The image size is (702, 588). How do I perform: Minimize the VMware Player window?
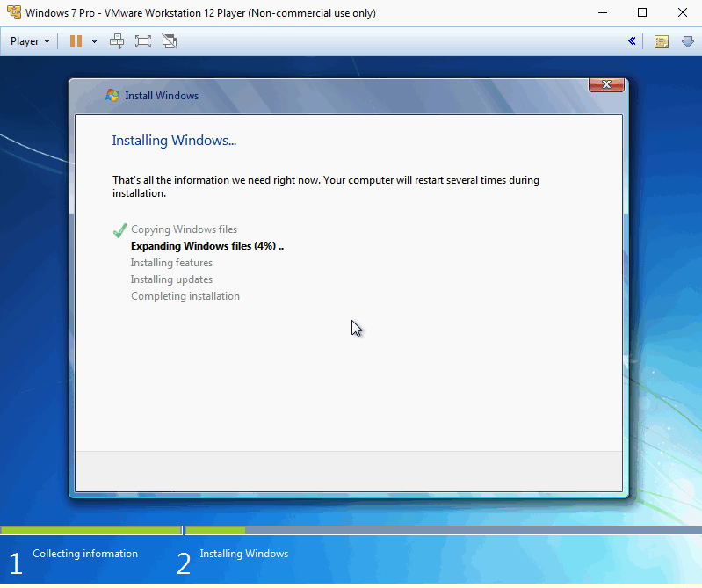[x=603, y=12]
